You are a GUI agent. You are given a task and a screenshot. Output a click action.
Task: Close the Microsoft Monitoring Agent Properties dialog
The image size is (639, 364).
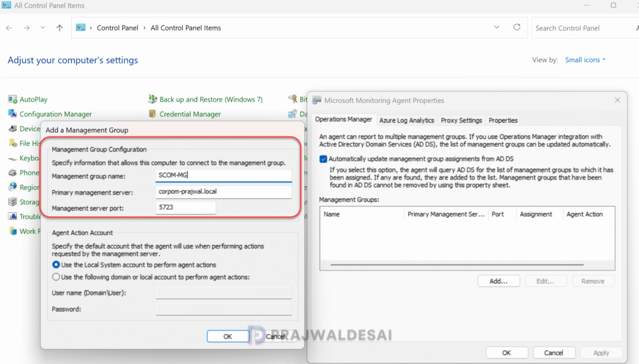[617, 100]
